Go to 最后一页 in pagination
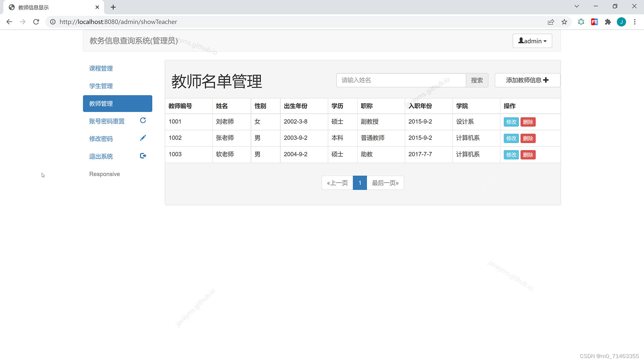The height and width of the screenshot is (362, 644). point(385,183)
